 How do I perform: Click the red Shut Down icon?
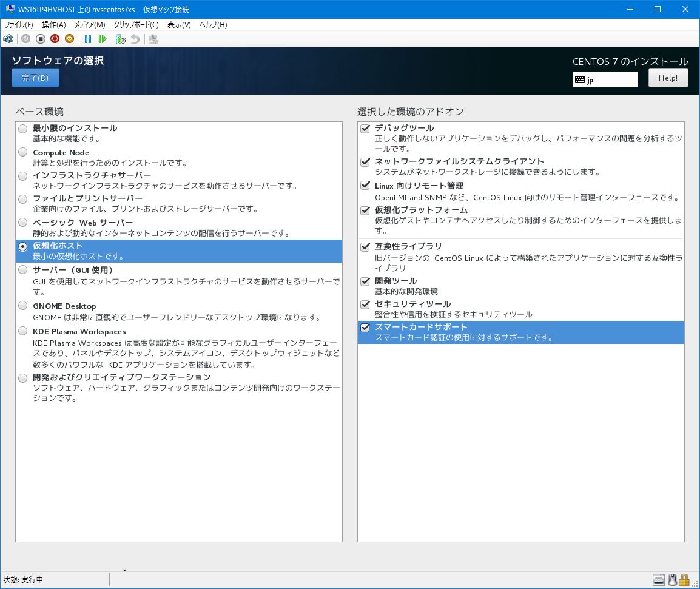click(x=55, y=39)
